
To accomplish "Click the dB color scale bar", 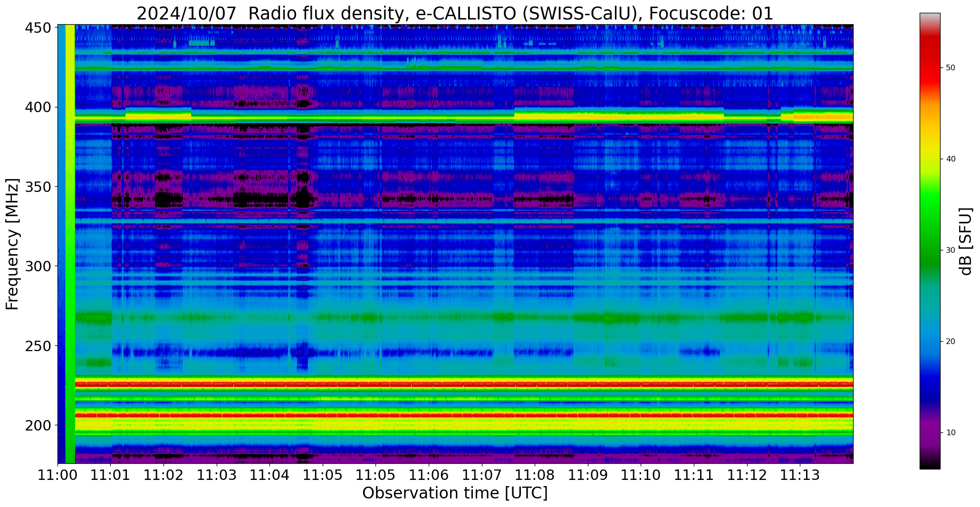I will (x=930, y=241).
